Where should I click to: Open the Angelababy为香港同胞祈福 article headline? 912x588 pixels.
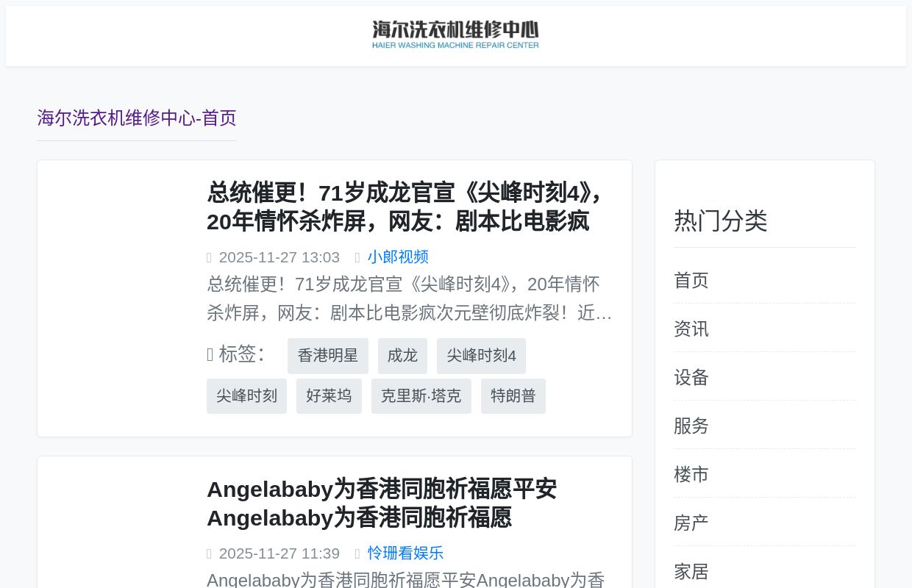[381, 503]
